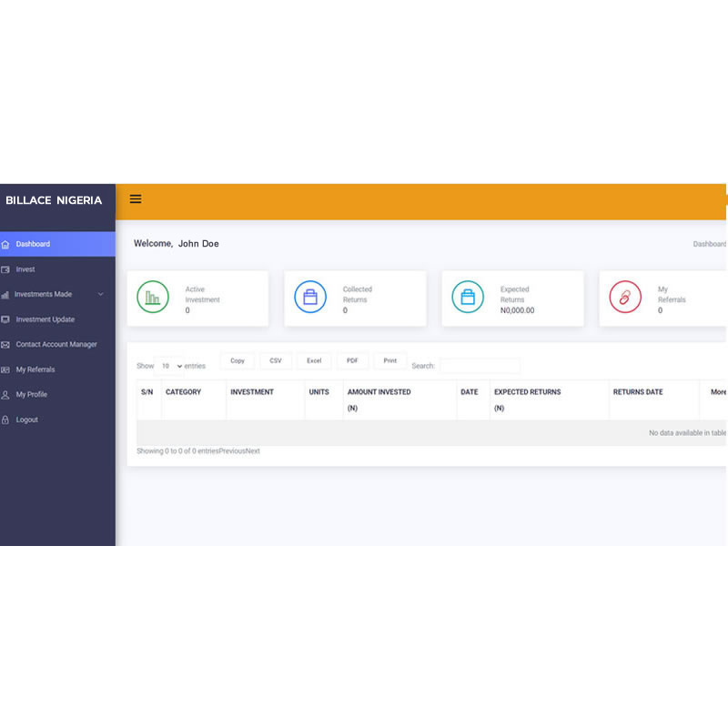Click the green Active Investment chart icon

click(153, 298)
